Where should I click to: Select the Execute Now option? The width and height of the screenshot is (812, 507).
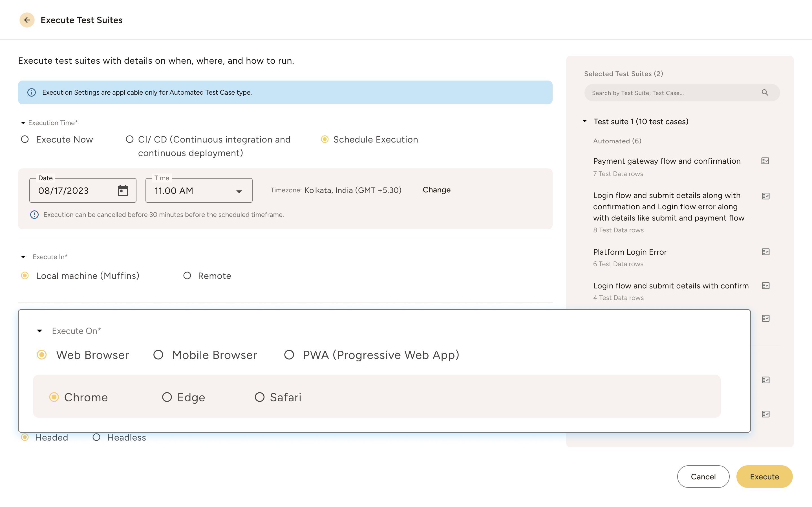click(x=25, y=139)
